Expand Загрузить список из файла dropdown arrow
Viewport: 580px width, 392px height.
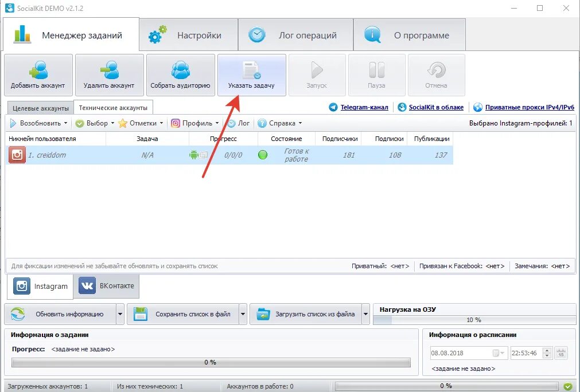(x=366, y=314)
